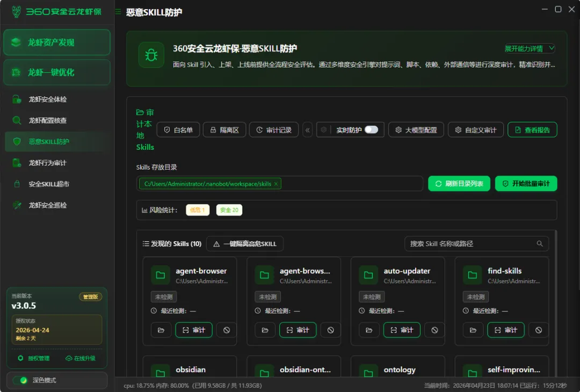
Task: Click the 管理版 edition badge
Action: pos(90,296)
